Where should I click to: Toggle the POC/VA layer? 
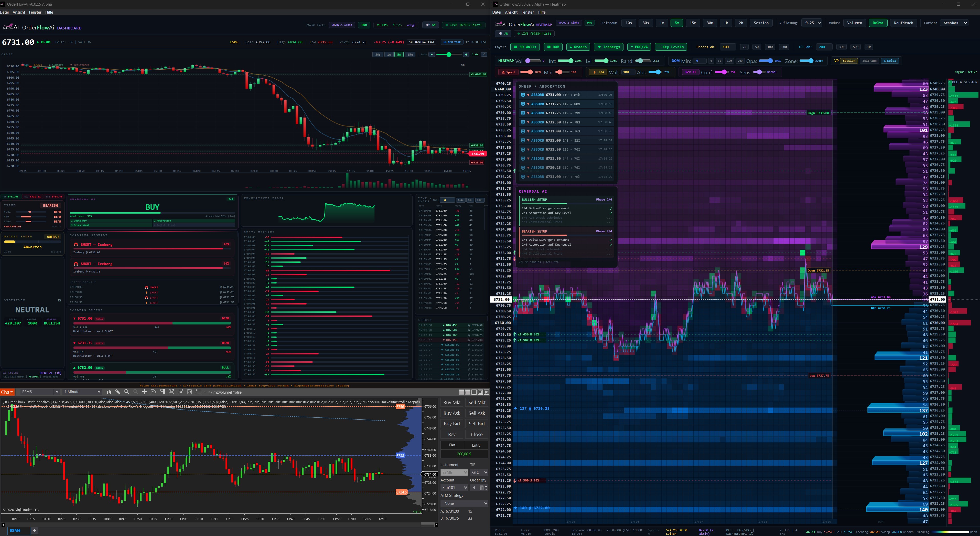pos(639,47)
